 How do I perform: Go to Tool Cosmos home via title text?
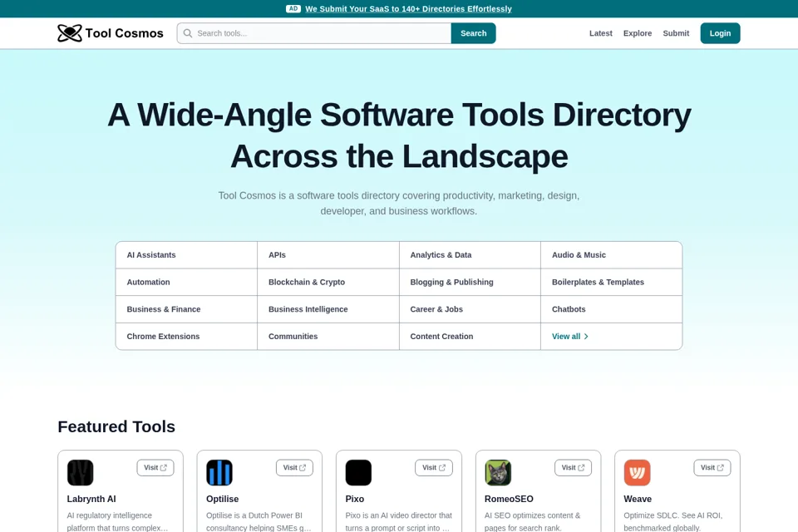[124, 33]
